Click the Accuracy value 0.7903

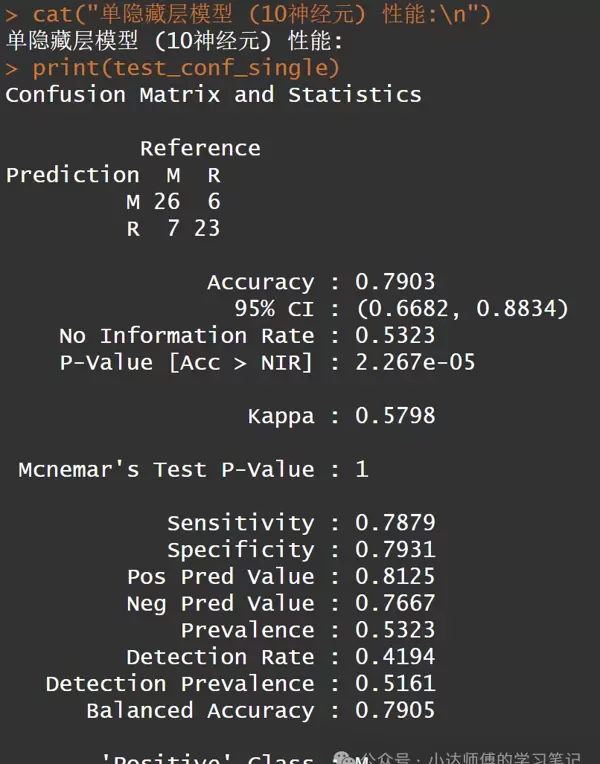395,282
